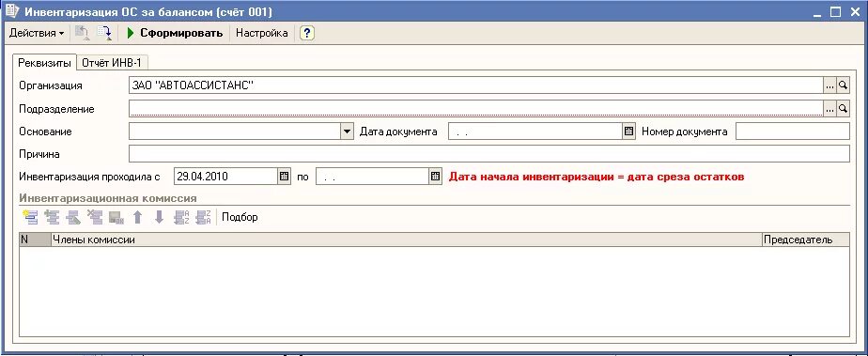Move the commission row up
868x356 pixels.
pyautogui.click(x=138, y=218)
